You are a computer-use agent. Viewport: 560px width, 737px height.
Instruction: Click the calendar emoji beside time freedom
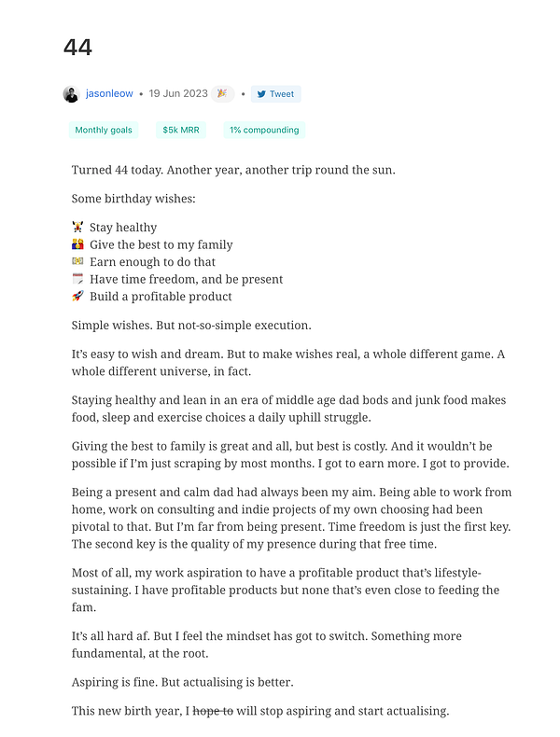[x=77, y=279]
